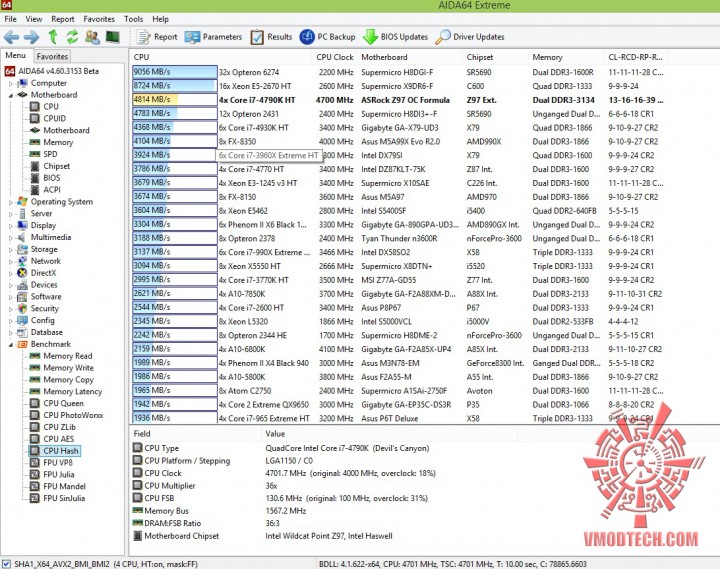
Task: Collapse the Motherboard tree node
Action: pos(10,95)
